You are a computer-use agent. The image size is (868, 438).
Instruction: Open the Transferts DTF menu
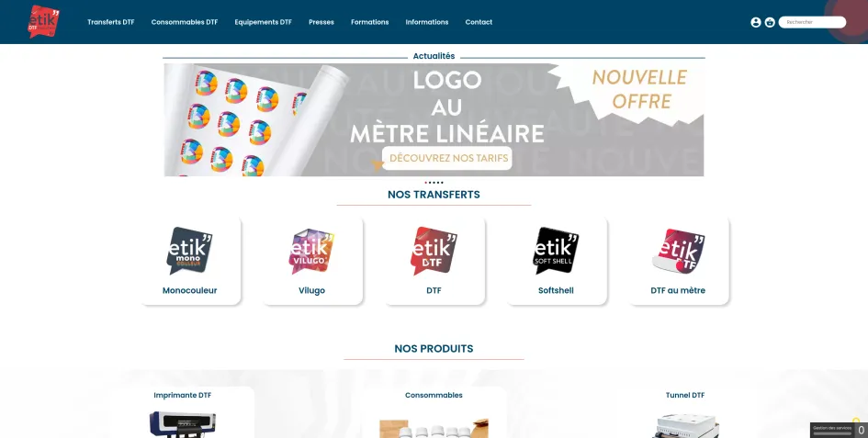coord(111,22)
